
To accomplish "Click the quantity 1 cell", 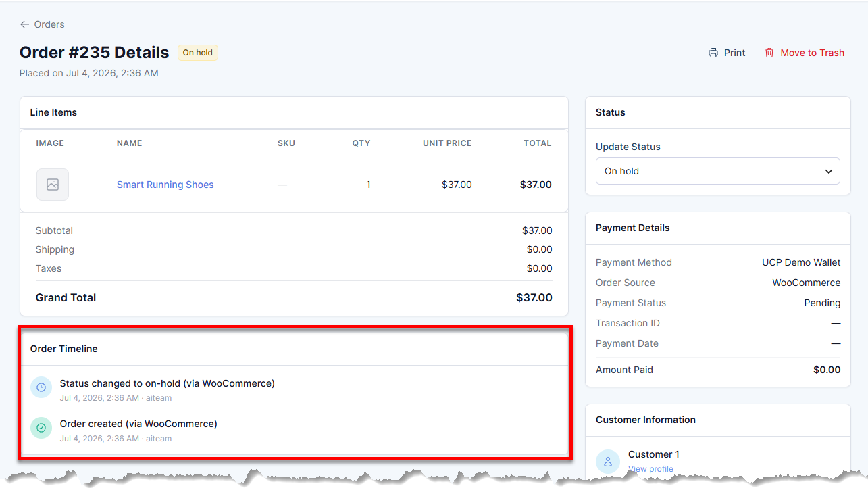I will click(368, 185).
